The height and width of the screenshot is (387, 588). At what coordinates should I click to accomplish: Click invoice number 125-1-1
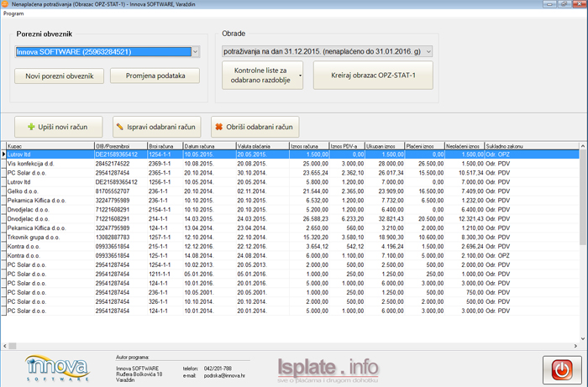[x=158, y=256]
